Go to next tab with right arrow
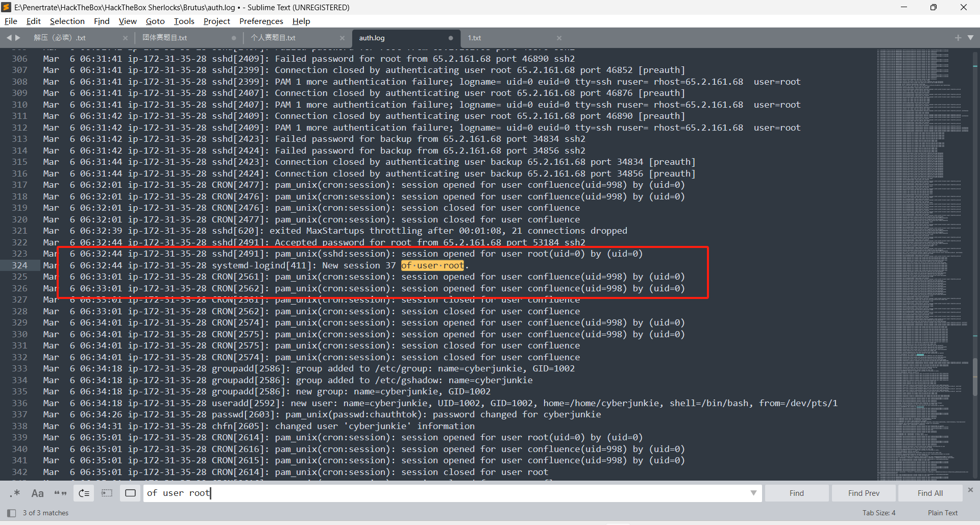 [18, 38]
